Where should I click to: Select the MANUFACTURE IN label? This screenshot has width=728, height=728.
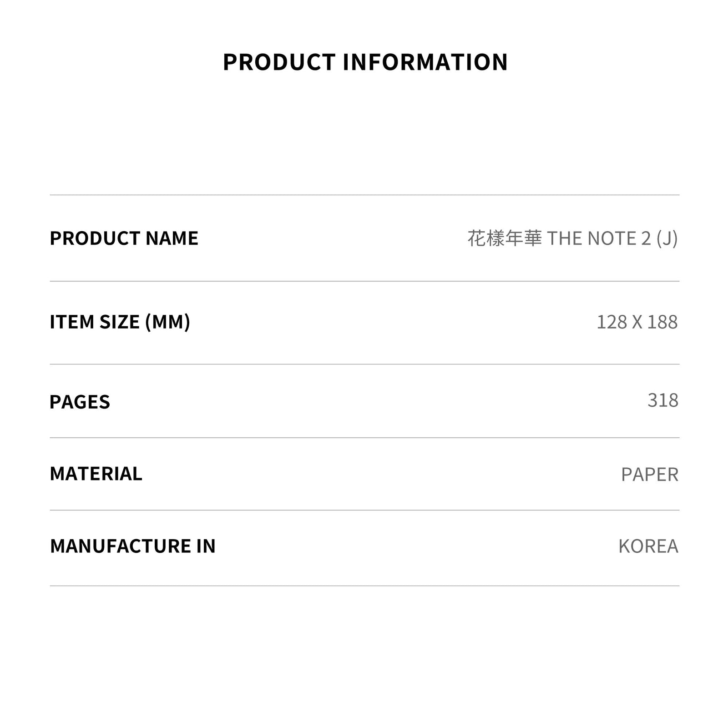[x=133, y=546]
